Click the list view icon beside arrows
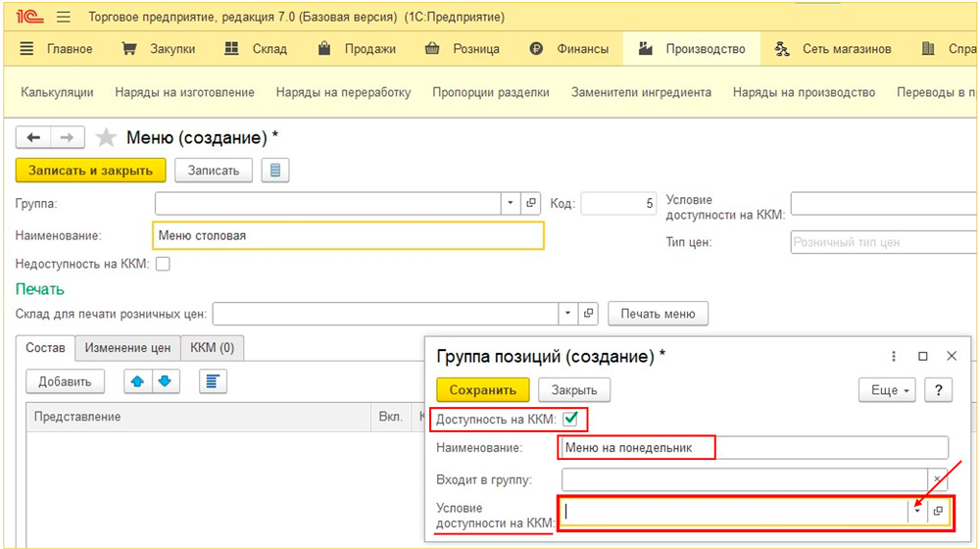This screenshot has height=549, width=980. click(x=213, y=381)
